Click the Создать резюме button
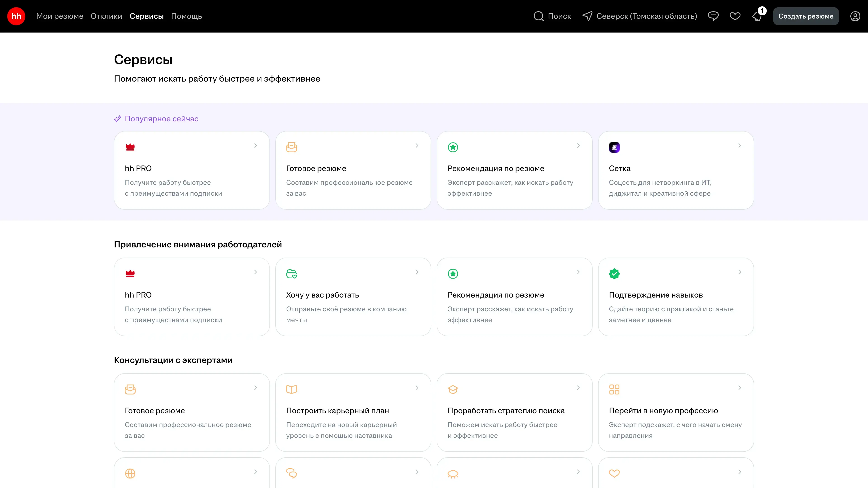Image resolution: width=868 pixels, height=488 pixels. pyautogui.click(x=806, y=16)
